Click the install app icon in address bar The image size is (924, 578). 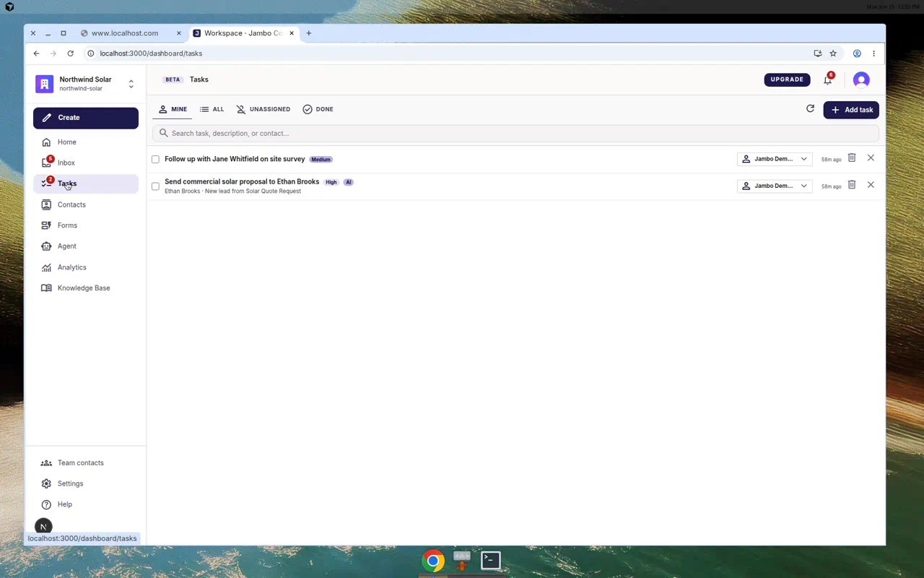[818, 53]
